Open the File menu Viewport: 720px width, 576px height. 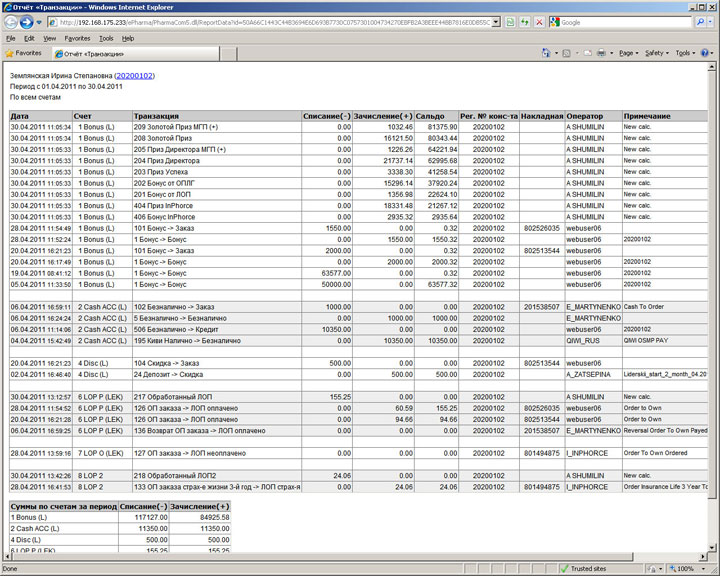coord(11,39)
